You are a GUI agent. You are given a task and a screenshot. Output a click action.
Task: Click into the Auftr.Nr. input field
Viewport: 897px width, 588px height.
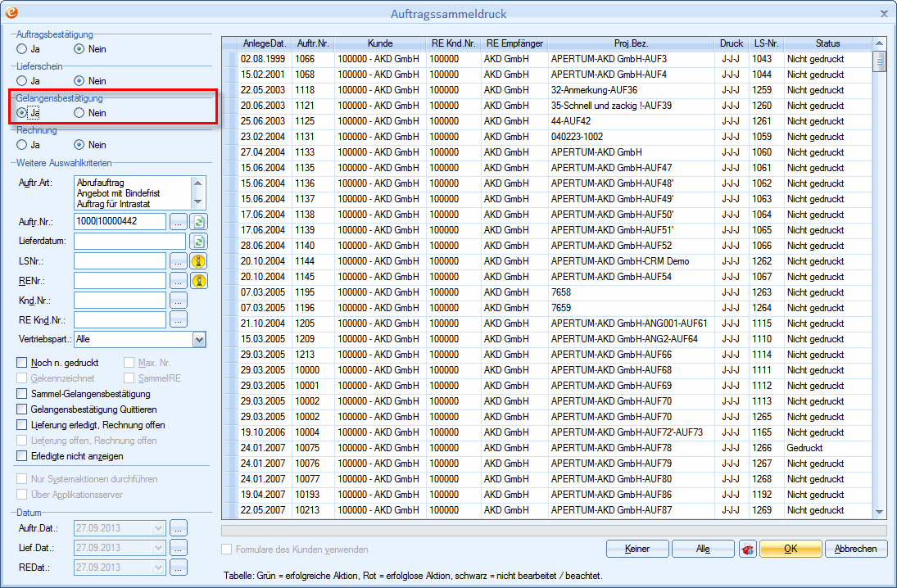[120, 222]
